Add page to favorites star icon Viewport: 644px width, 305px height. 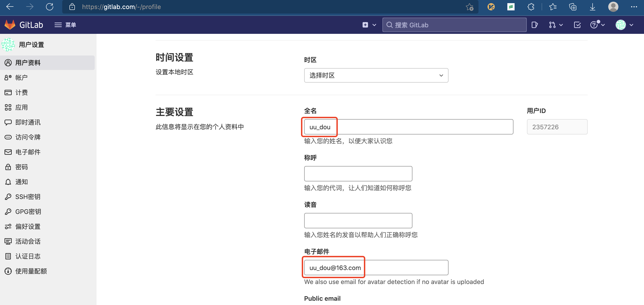click(469, 7)
